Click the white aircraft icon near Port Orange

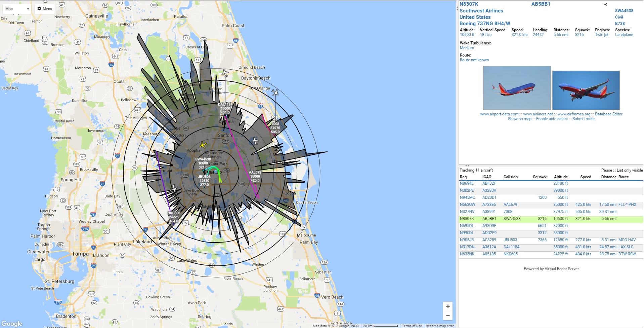(x=275, y=92)
